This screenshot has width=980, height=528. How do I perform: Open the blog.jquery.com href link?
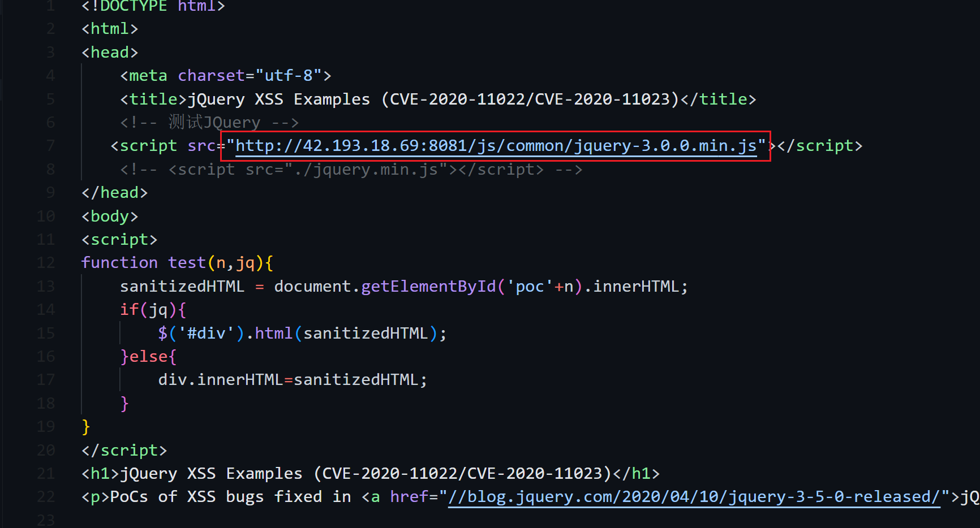[694, 497]
